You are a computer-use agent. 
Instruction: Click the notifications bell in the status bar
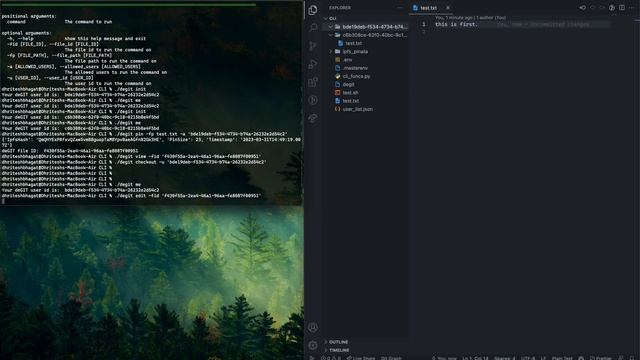point(632,358)
